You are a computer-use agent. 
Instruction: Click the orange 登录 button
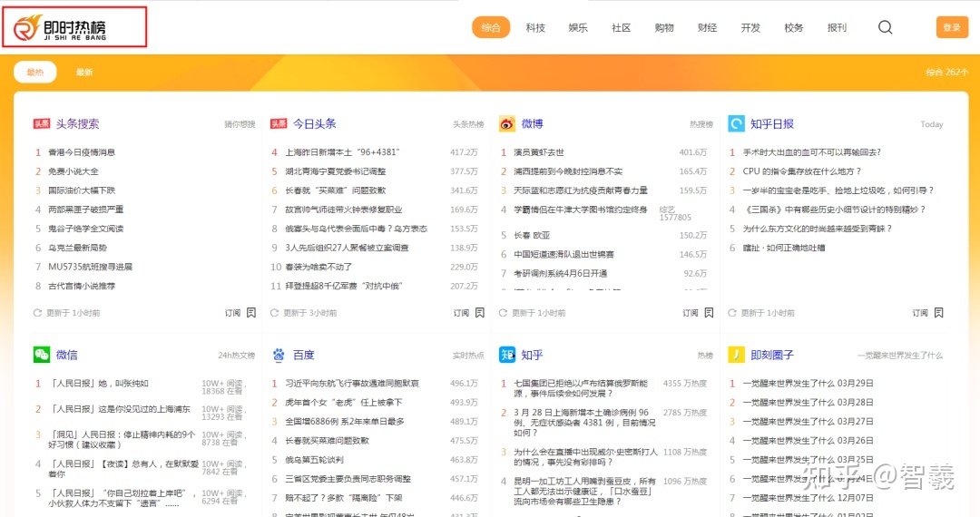[x=952, y=27]
